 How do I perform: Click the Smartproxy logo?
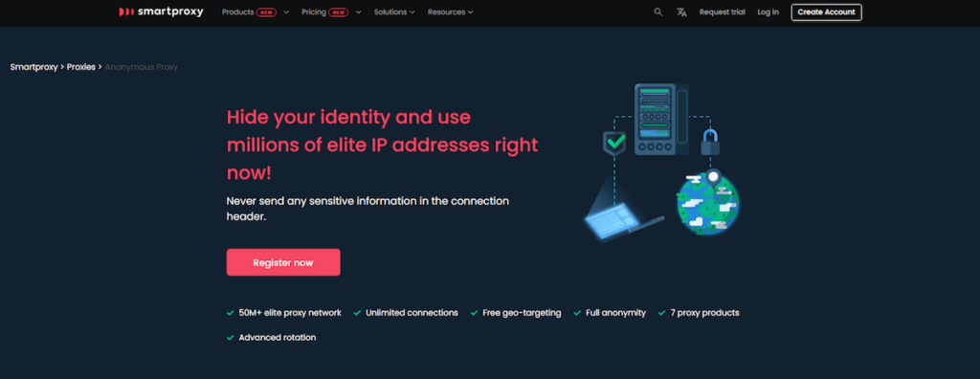click(x=161, y=11)
